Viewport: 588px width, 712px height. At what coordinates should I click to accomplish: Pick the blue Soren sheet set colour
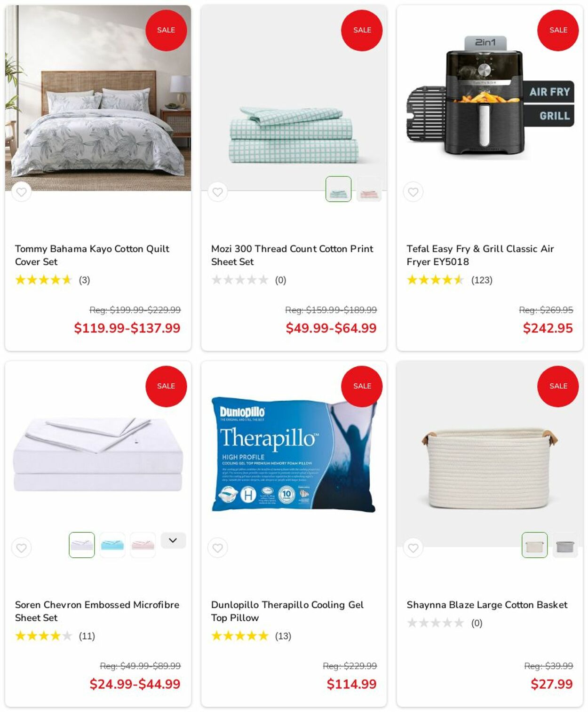(x=112, y=545)
